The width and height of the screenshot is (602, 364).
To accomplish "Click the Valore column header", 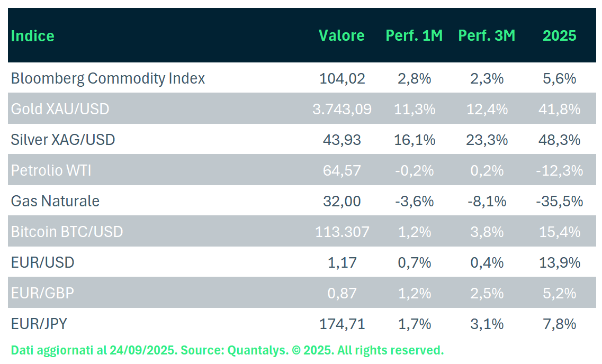I will point(342,36).
